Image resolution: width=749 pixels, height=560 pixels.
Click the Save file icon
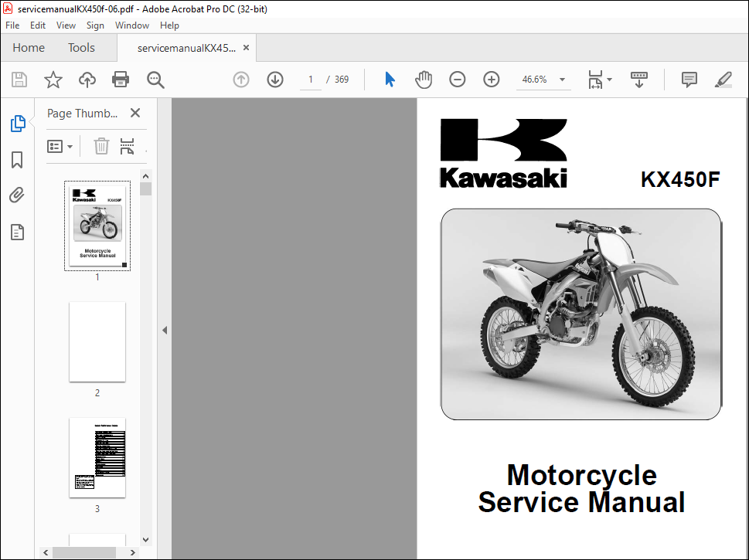point(19,80)
